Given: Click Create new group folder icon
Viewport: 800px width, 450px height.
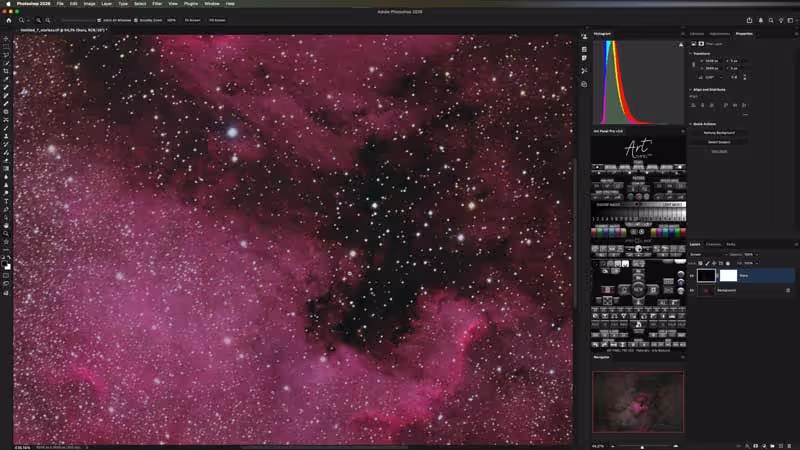Looking at the screenshot, I should pos(772,446).
